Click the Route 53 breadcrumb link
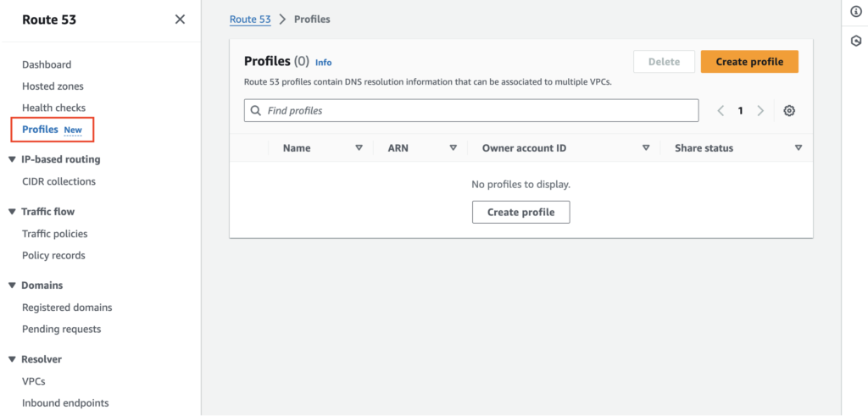Image resolution: width=868 pixels, height=416 pixels. [250, 19]
